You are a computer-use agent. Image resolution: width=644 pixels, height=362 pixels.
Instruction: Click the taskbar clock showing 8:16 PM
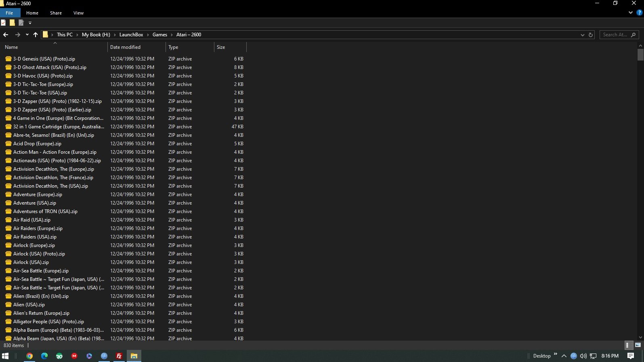610,356
